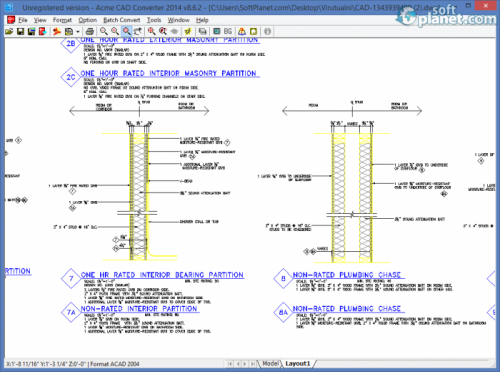Switch to the Model tab
The image size is (500, 372).
[270, 363]
